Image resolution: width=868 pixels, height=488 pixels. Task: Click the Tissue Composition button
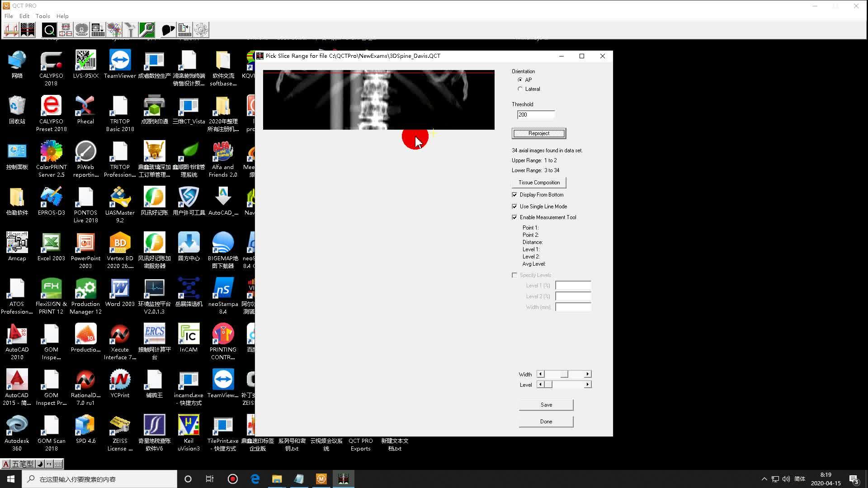coord(539,183)
